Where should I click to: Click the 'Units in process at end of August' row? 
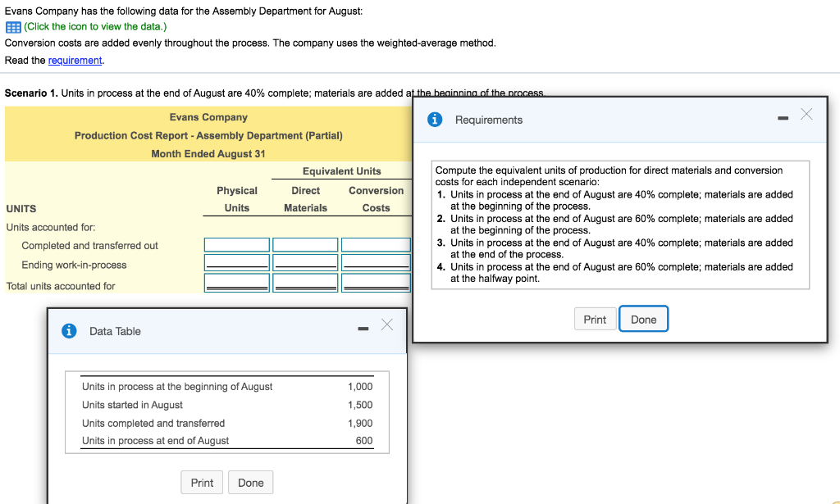click(x=227, y=440)
